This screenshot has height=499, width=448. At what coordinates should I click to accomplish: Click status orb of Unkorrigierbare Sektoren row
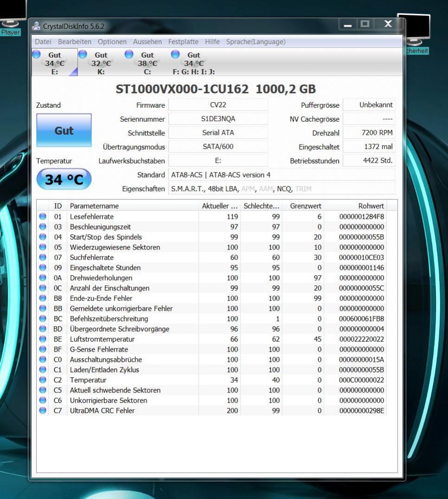(x=43, y=400)
